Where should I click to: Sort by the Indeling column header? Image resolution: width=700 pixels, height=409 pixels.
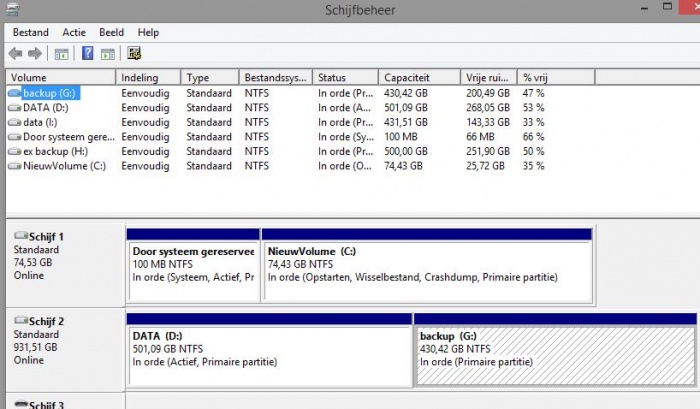click(x=148, y=77)
